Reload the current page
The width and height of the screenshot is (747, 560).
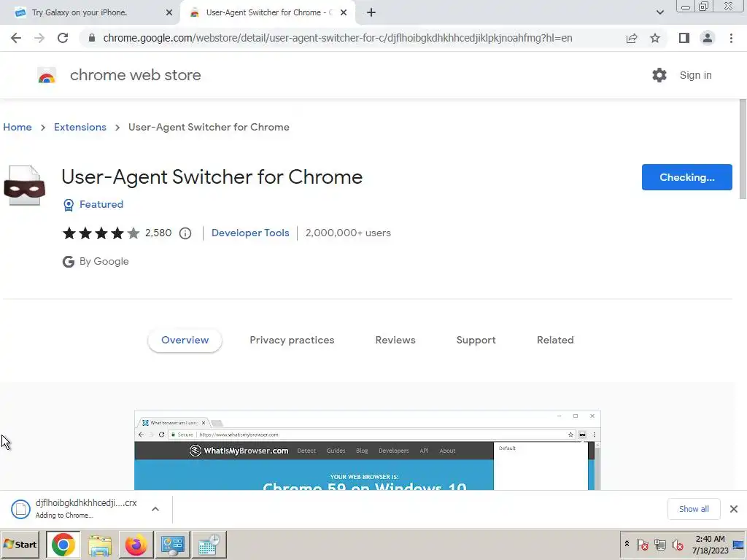coord(63,38)
